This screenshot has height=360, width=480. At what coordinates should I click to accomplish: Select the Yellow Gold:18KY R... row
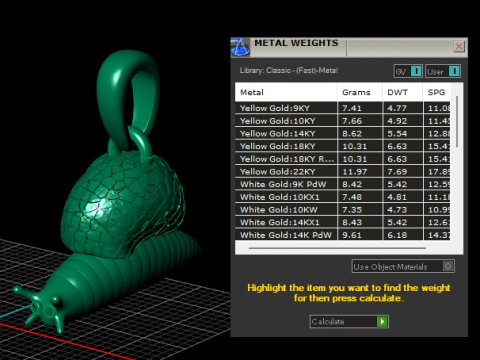[343, 159]
